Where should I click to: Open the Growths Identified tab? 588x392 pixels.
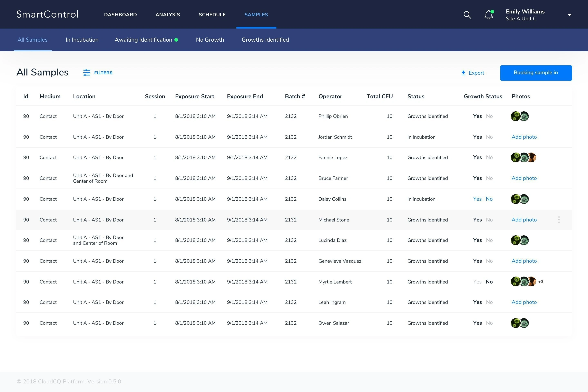tap(265, 40)
